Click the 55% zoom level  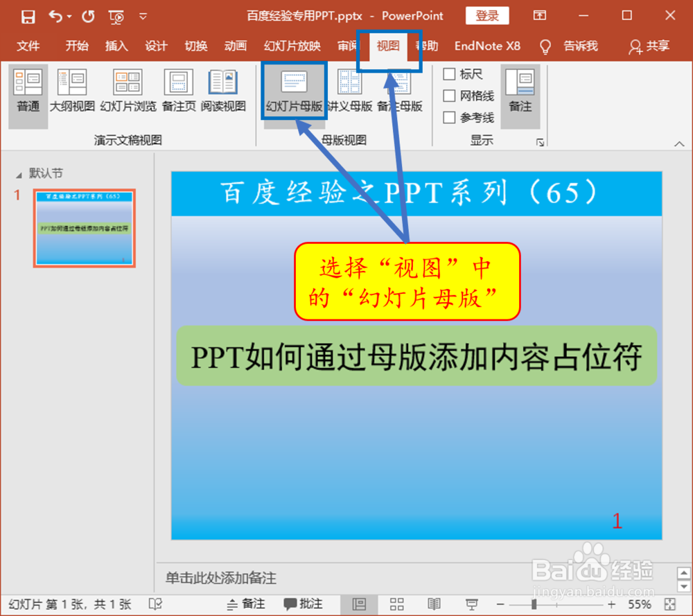(x=639, y=604)
